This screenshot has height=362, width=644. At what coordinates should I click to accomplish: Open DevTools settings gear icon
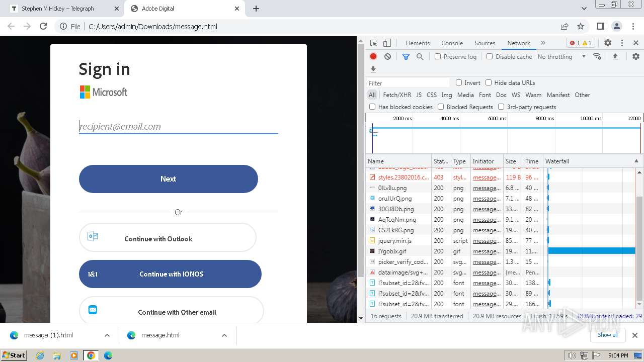tap(608, 43)
